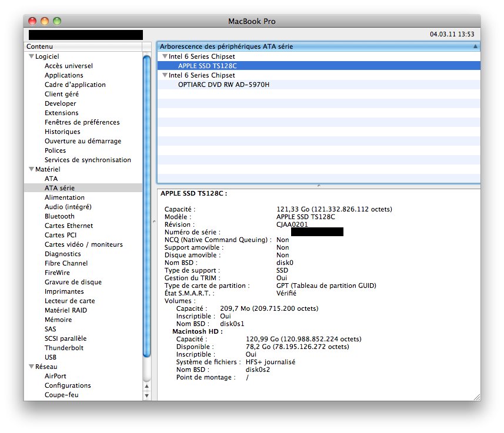Collapse the Logiciel section triangle
The height and width of the screenshot is (433, 504).
[31, 56]
